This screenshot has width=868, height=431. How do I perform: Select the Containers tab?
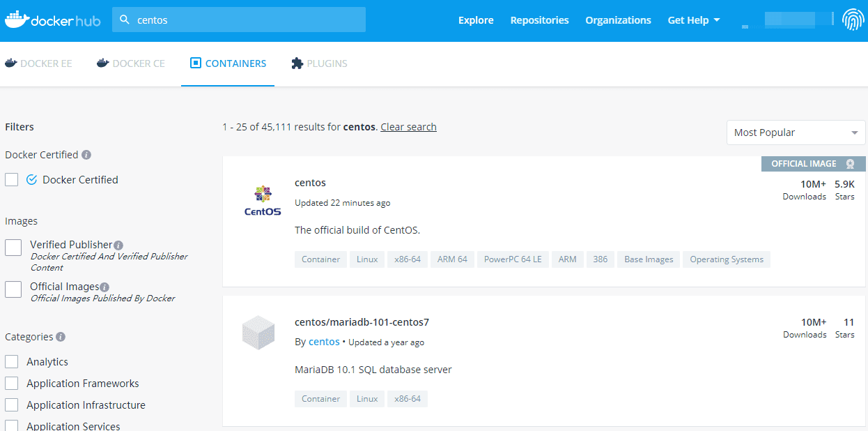click(x=228, y=63)
